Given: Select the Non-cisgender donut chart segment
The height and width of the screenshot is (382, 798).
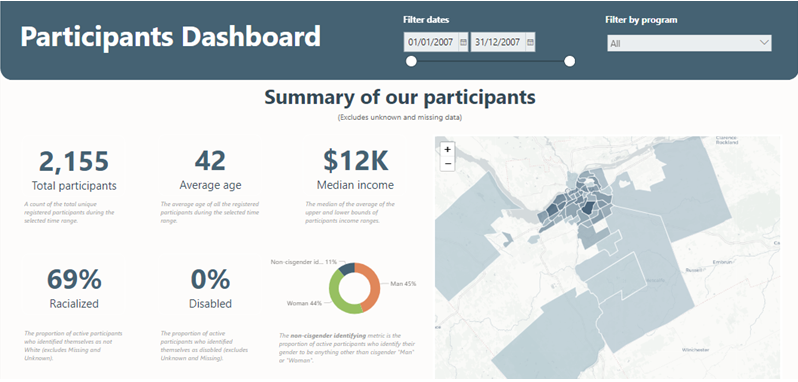Looking at the screenshot, I should [346, 268].
